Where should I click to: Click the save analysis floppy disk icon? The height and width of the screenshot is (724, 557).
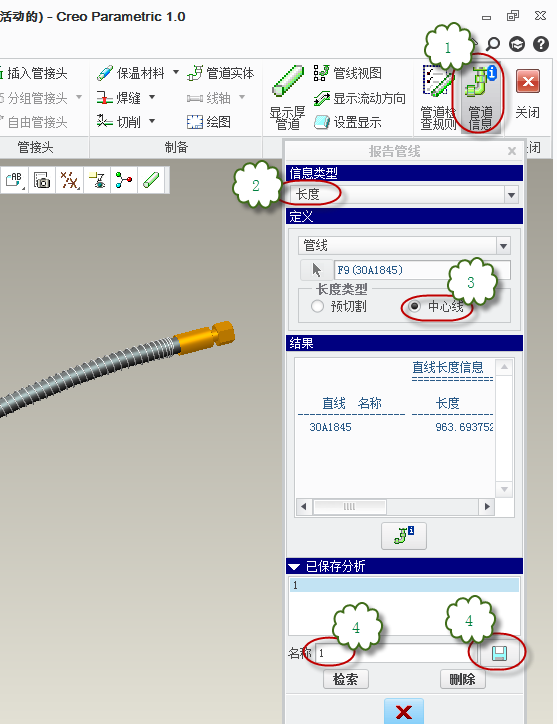(x=499, y=653)
